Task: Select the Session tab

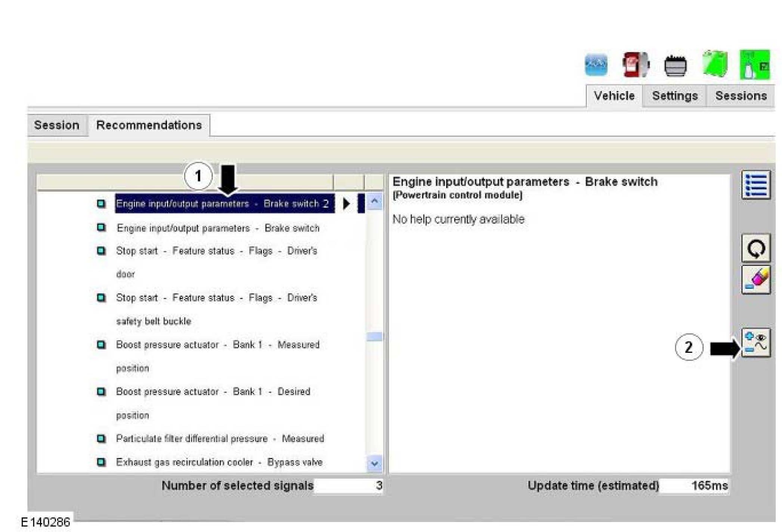Action: click(x=57, y=125)
